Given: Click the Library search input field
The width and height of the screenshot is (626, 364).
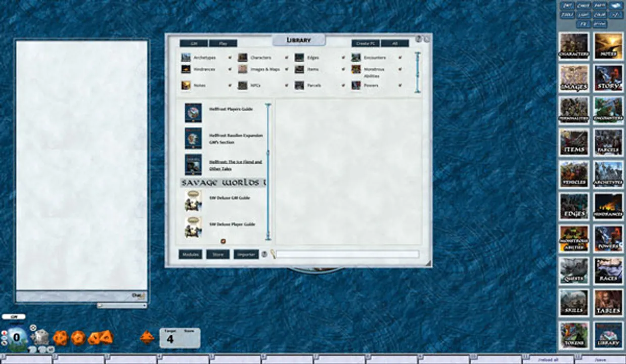Looking at the screenshot, I should (x=348, y=254).
